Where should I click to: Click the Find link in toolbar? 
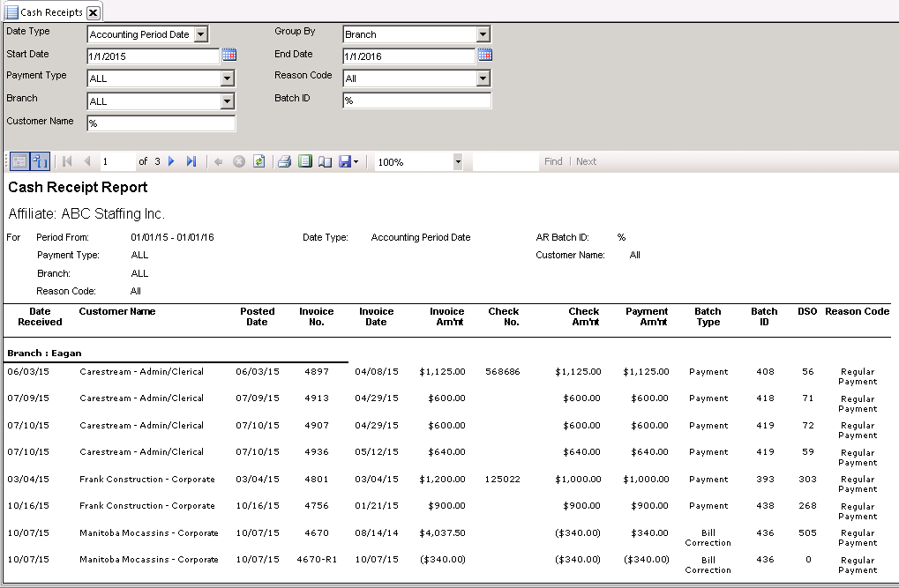(553, 161)
